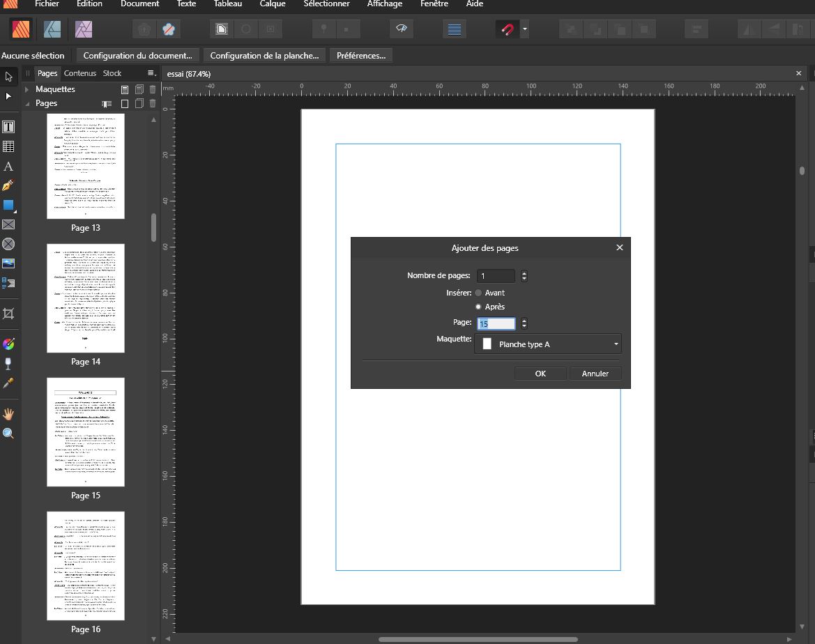Select the Avant radio button
This screenshot has height=644, width=815.
478,293
